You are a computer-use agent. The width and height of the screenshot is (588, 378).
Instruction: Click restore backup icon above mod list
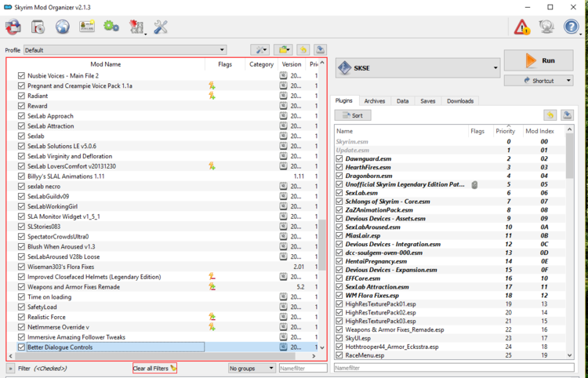(303, 49)
